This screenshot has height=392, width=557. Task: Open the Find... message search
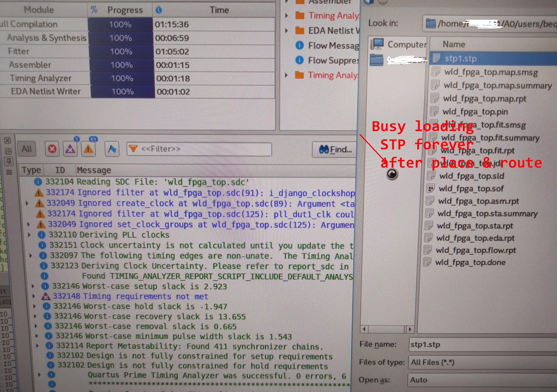[x=335, y=150]
